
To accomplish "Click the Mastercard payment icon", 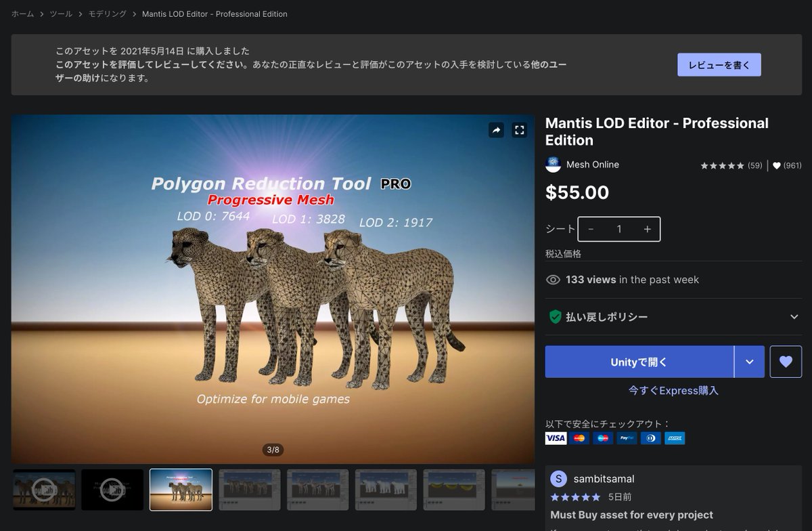I will click(x=579, y=438).
